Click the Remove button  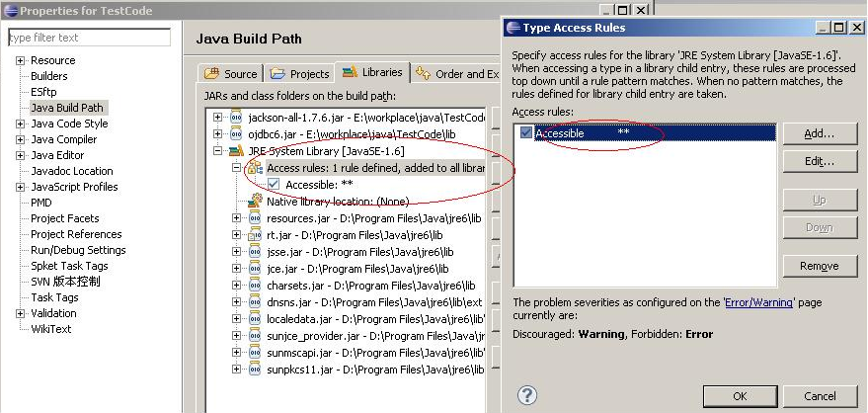[820, 267]
